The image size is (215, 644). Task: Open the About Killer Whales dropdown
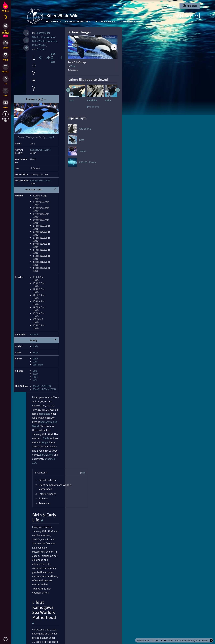78,22
